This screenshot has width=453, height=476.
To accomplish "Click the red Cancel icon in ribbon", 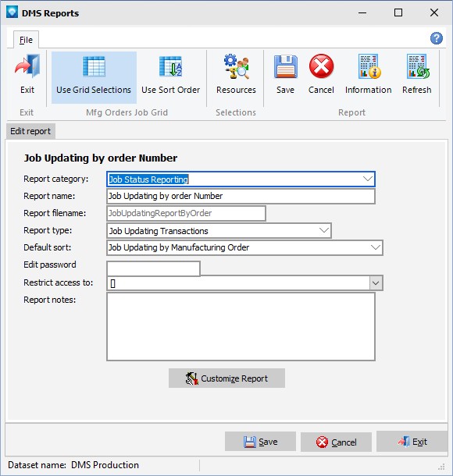I will pyautogui.click(x=321, y=66).
